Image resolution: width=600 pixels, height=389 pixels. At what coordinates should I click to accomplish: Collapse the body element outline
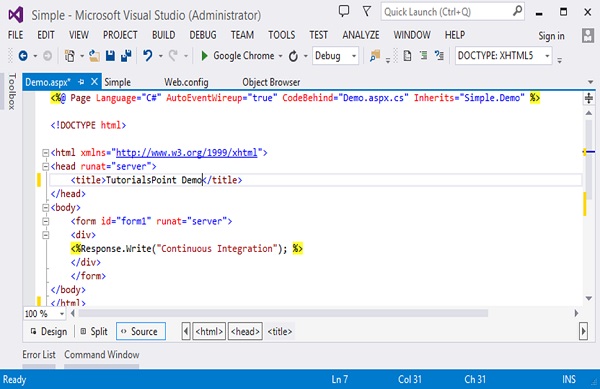(45, 208)
